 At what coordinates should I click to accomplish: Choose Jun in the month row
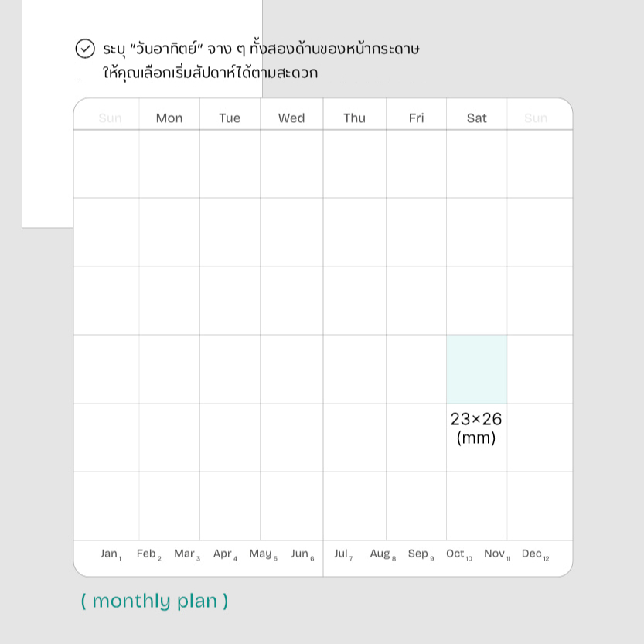coord(303,554)
